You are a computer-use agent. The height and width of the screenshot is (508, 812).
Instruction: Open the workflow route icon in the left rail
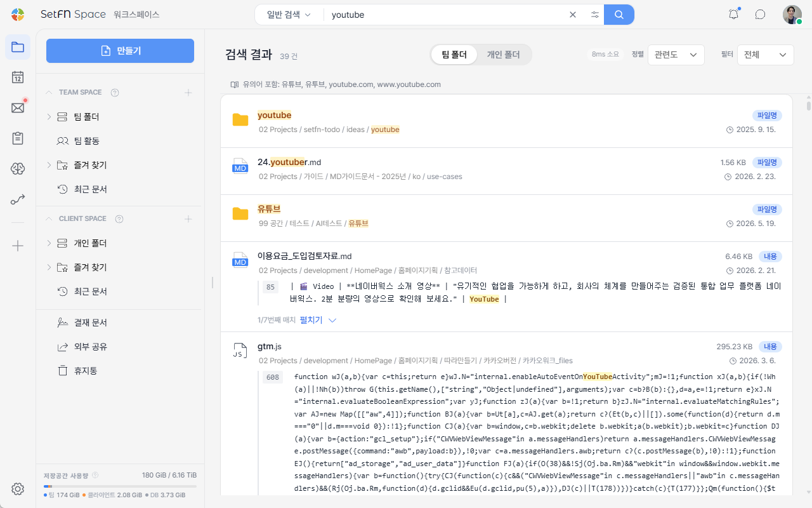click(18, 199)
